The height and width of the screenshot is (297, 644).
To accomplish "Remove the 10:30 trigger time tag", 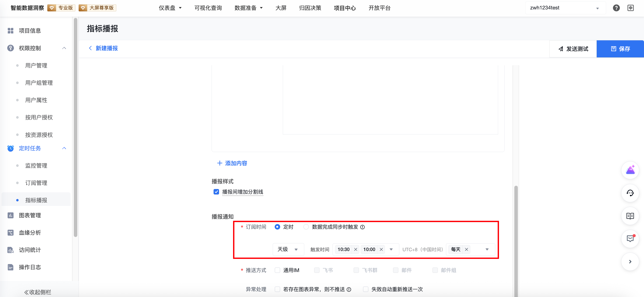I will (x=356, y=249).
